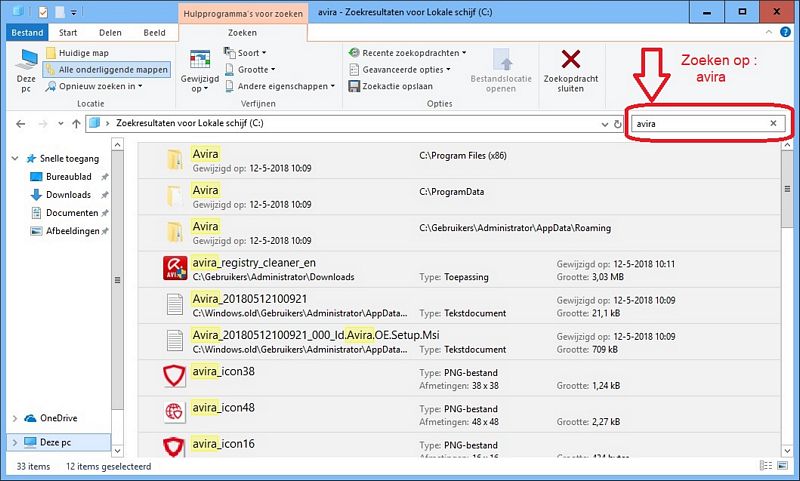Select avira_icon38 PNG thumbnail
The image size is (800, 481).
(174, 376)
